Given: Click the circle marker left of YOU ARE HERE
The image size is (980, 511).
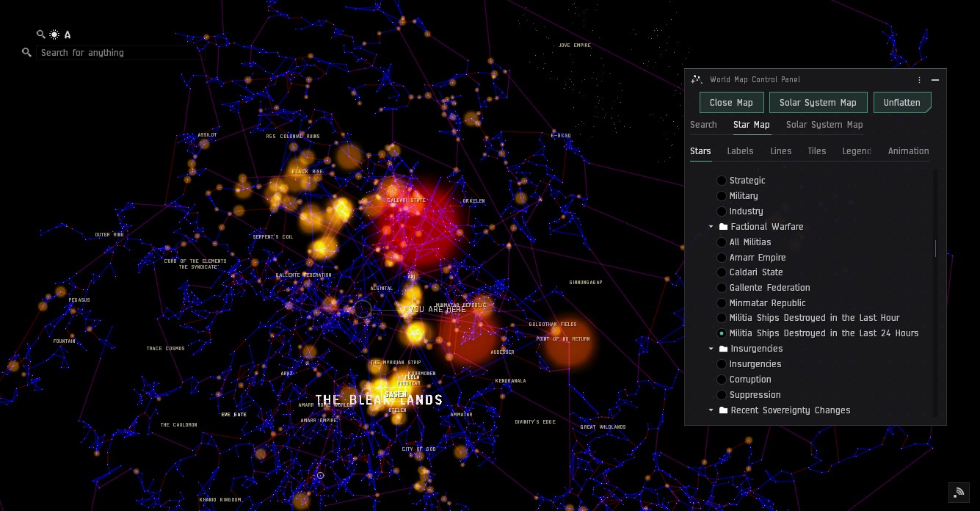Looking at the screenshot, I should (x=363, y=309).
